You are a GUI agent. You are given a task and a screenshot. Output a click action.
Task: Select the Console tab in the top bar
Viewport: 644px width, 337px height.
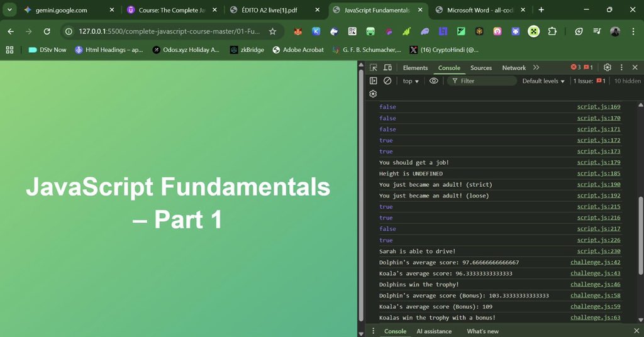[449, 68]
